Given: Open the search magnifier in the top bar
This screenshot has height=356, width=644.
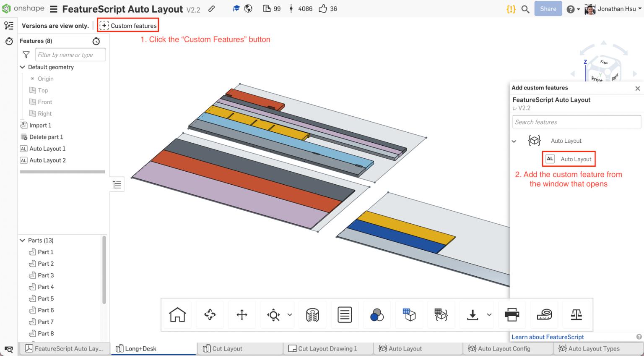Looking at the screenshot, I should [x=525, y=8].
